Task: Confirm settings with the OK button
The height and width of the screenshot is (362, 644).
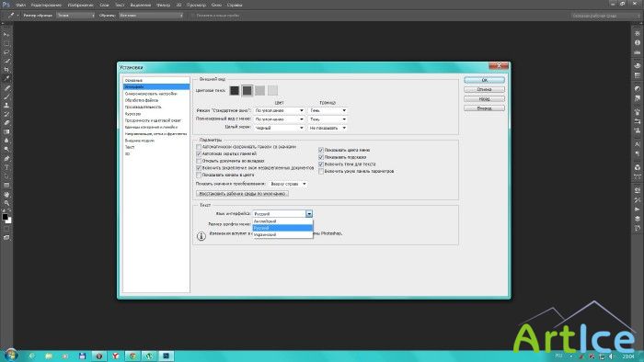Action: pyautogui.click(x=484, y=80)
